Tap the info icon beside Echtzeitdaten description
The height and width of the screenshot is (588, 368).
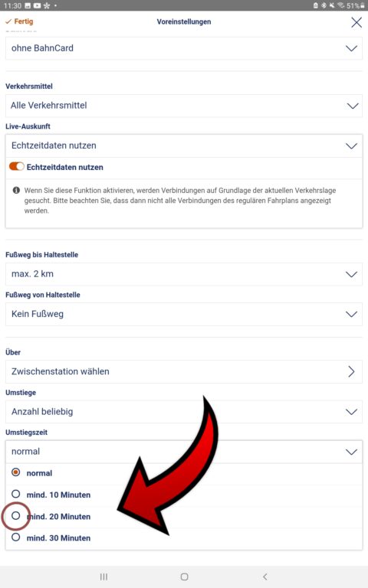click(x=16, y=190)
